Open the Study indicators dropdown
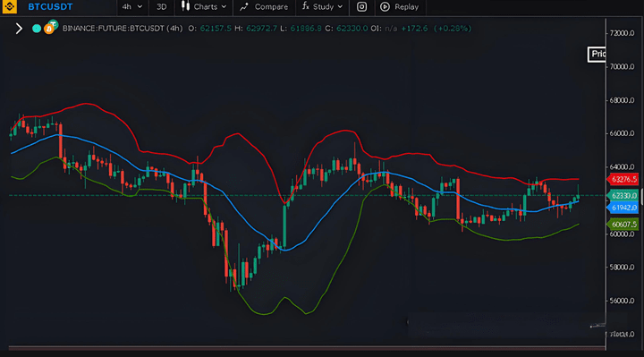 click(322, 6)
